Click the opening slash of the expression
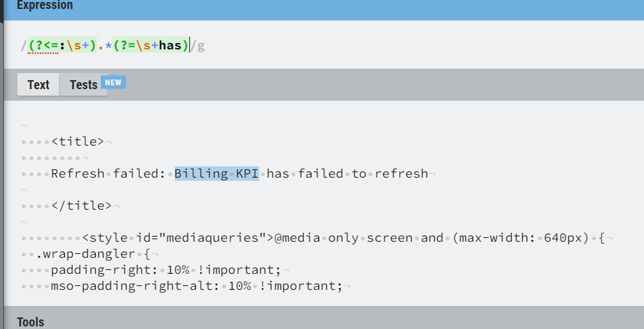 23,46
